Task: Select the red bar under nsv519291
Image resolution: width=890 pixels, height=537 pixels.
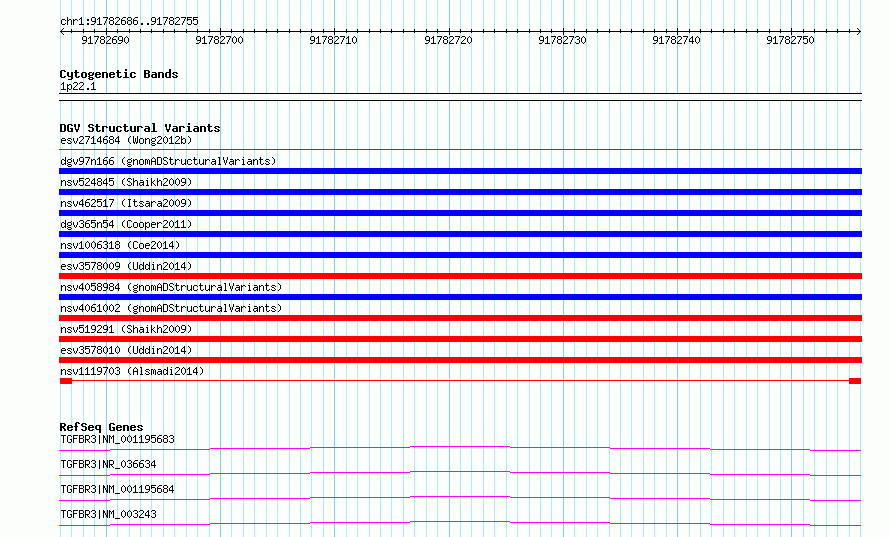Action: coord(460,339)
